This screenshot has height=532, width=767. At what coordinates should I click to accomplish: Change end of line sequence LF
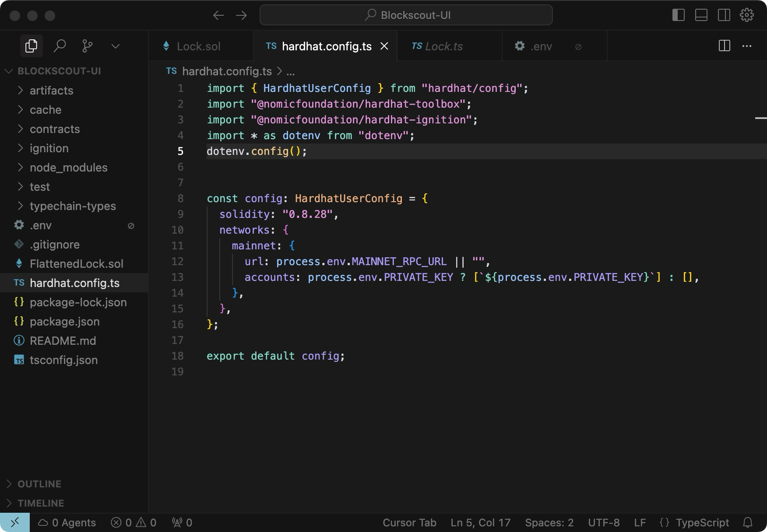click(x=640, y=522)
